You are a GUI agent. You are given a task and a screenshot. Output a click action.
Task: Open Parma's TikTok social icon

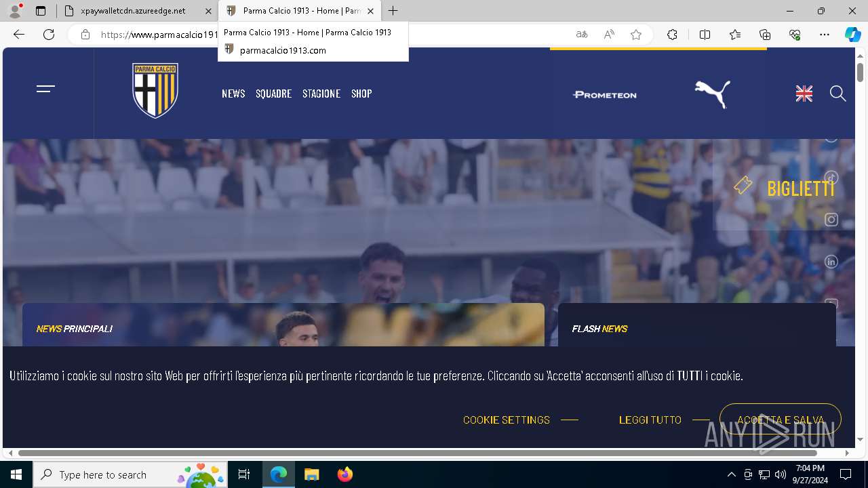(x=831, y=178)
